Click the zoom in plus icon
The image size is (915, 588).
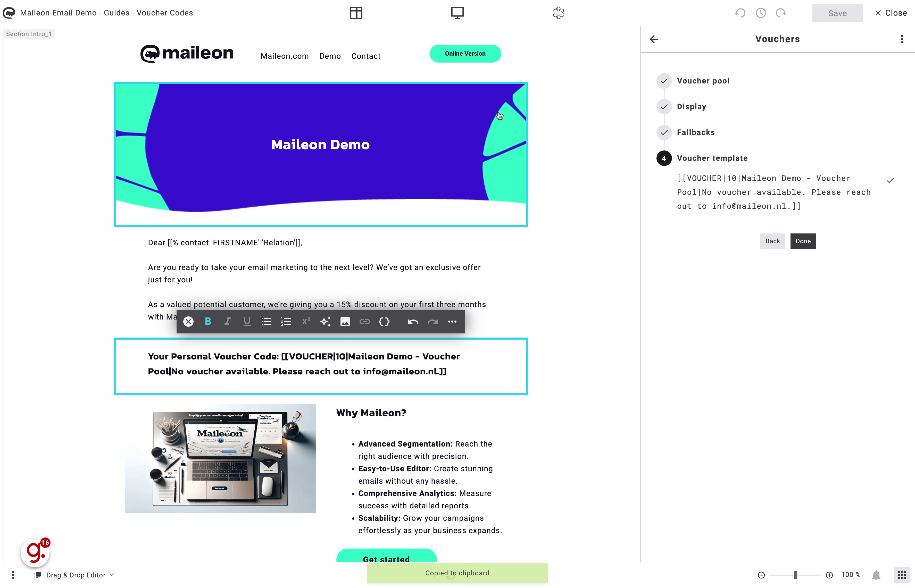pyautogui.click(x=829, y=575)
